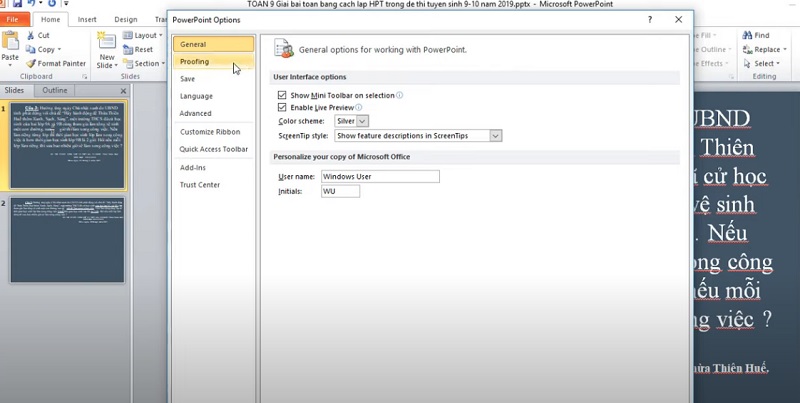Click the Cut scissors icon
Image resolution: width=800 pixels, height=403 pixels.
(x=31, y=35)
